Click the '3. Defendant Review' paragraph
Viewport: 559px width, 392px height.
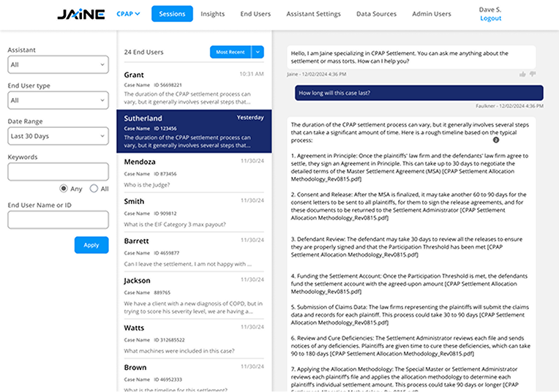click(406, 246)
